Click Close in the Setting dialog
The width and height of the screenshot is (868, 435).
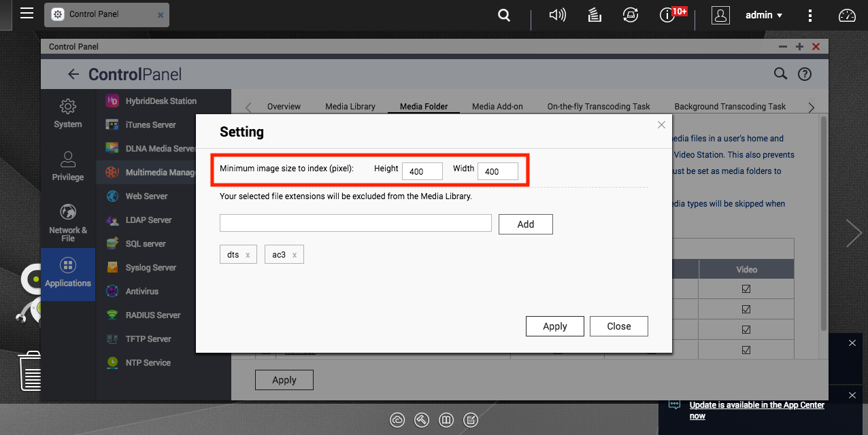coord(619,326)
